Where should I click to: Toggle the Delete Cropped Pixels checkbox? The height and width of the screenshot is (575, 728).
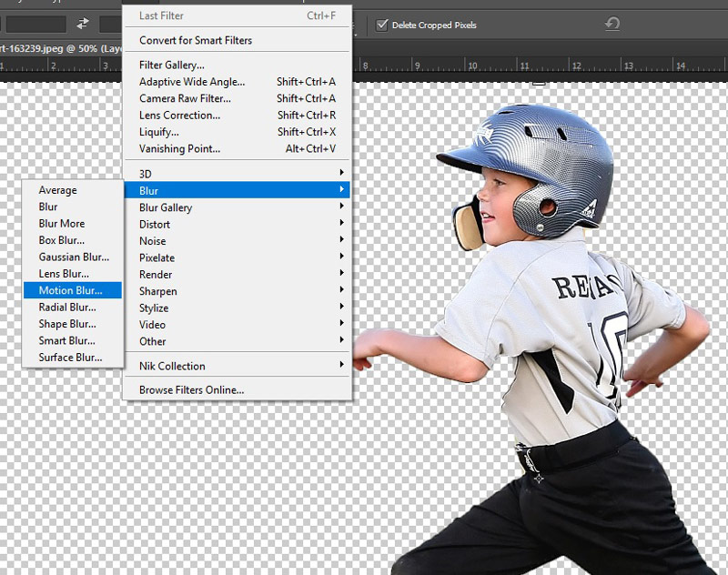click(x=381, y=25)
